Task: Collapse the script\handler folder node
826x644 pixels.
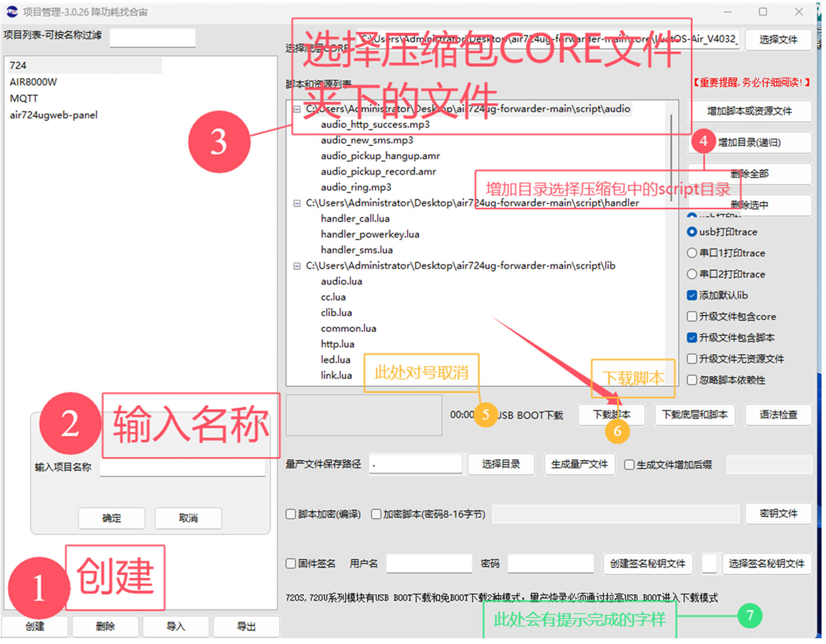Action: tap(297, 203)
